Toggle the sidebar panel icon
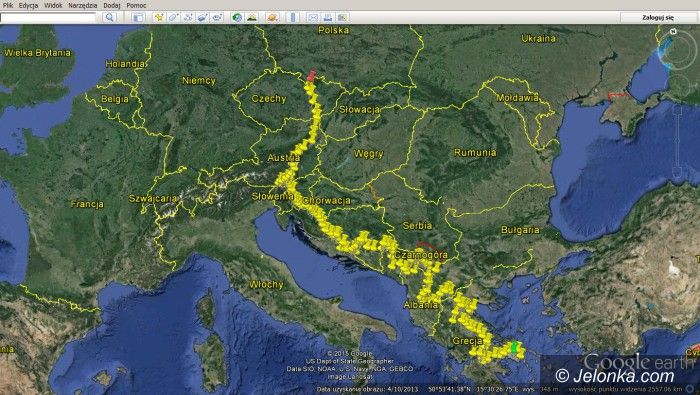 (138, 17)
